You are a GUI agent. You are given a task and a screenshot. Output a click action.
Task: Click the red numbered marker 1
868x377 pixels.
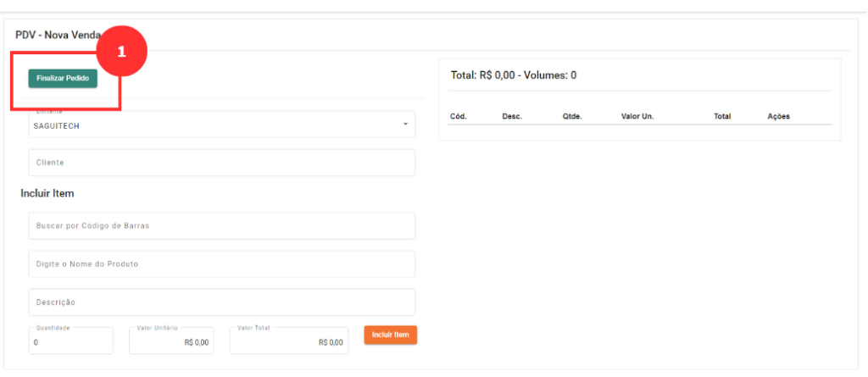[x=121, y=53]
